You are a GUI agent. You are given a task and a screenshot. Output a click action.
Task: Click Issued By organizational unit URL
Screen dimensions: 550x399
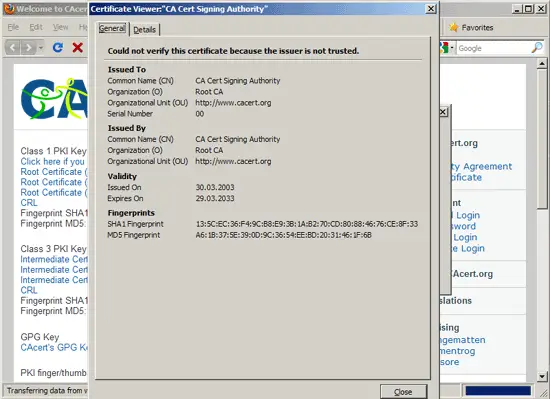(233, 161)
